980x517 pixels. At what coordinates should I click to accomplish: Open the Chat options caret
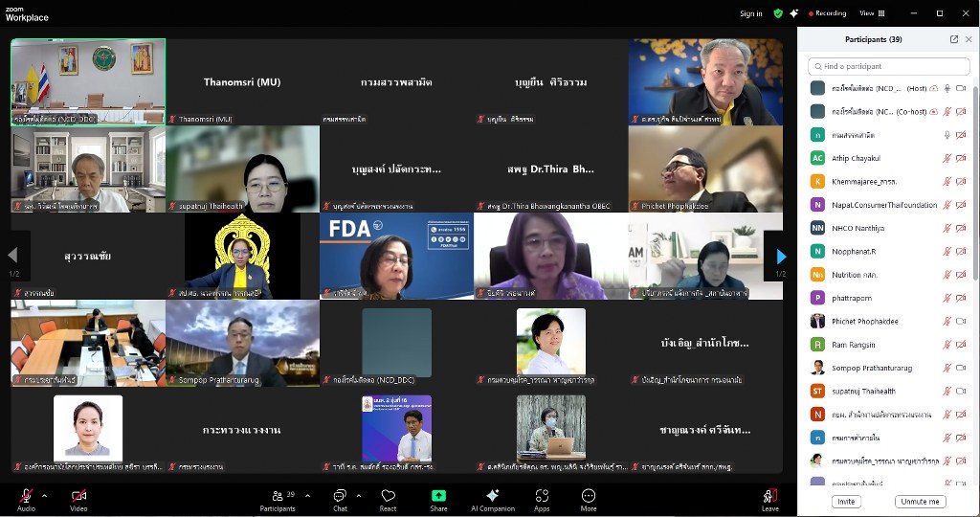pyautogui.click(x=359, y=496)
